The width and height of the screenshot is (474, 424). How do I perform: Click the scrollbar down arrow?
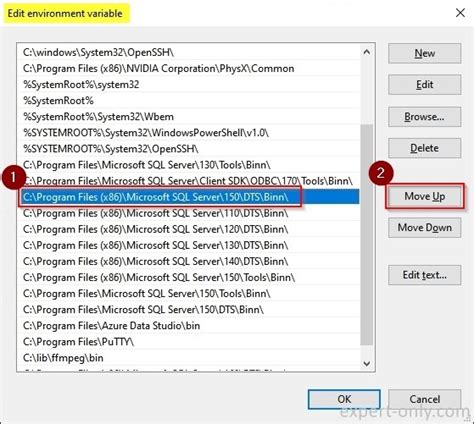(367, 364)
